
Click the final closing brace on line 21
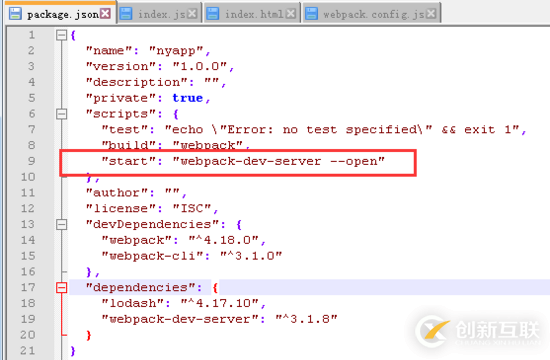(73, 351)
